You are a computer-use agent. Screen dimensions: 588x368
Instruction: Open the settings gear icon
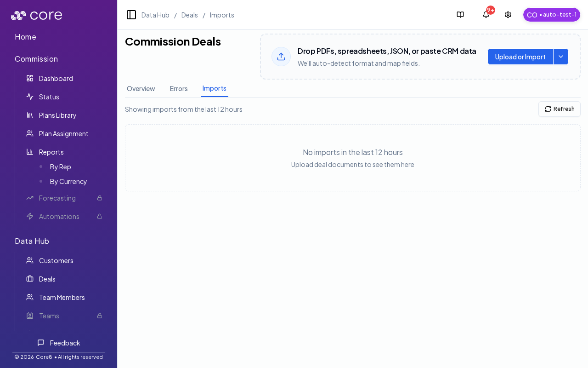[x=508, y=15]
